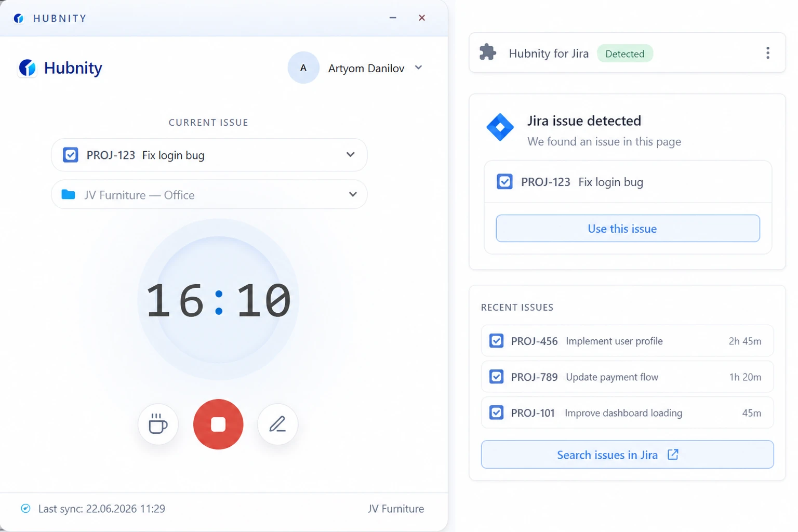The height and width of the screenshot is (532, 798).
Task: Open the Hubnity for Jira three-dot menu
Action: coord(768,53)
